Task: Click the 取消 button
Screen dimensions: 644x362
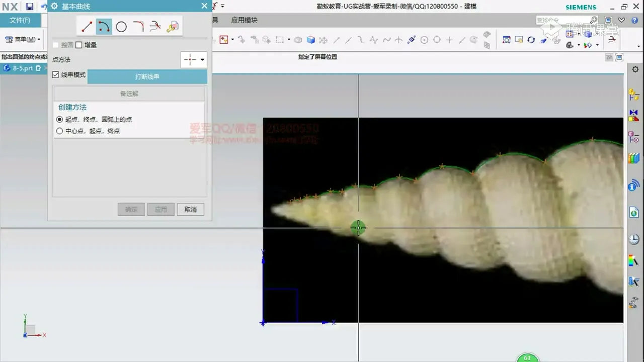Action: (190, 210)
